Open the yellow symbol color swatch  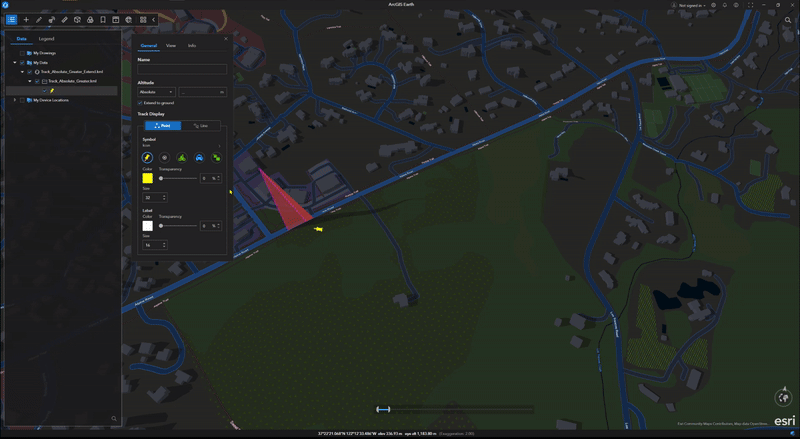[147, 178]
